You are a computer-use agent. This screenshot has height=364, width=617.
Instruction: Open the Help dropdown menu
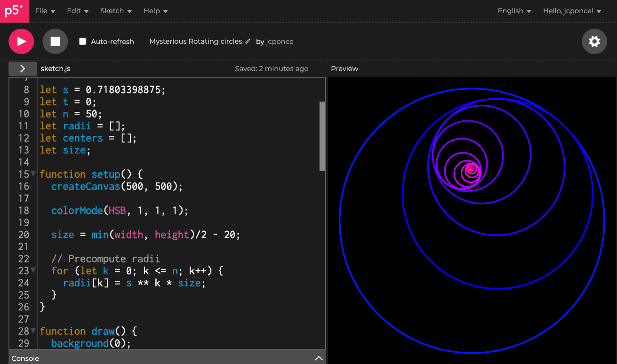pyautogui.click(x=155, y=11)
